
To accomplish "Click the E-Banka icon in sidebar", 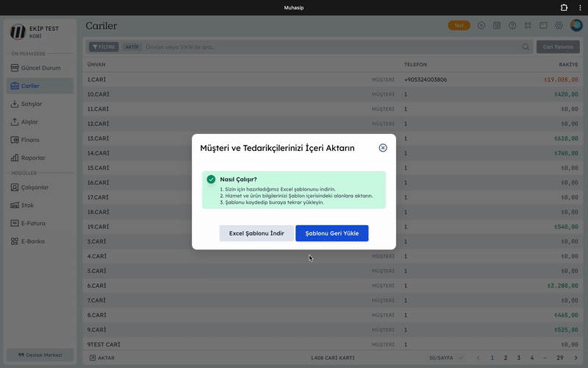I will pyautogui.click(x=15, y=241).
